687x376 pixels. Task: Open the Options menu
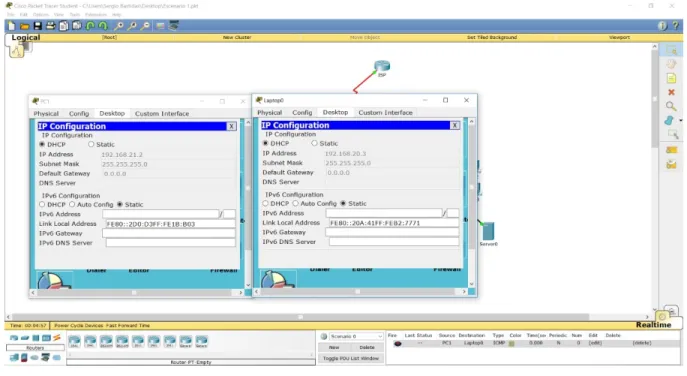click(x=41, y=14)
